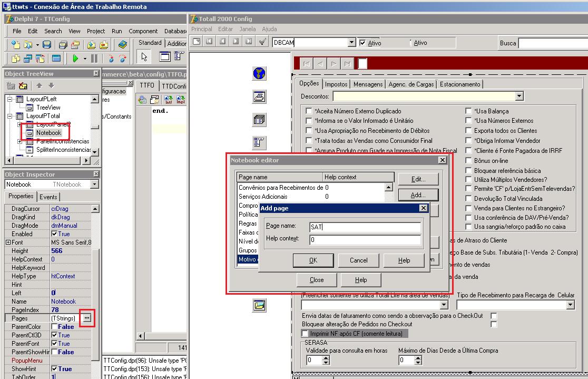Open the Notebook component selector dropdown

94,184
